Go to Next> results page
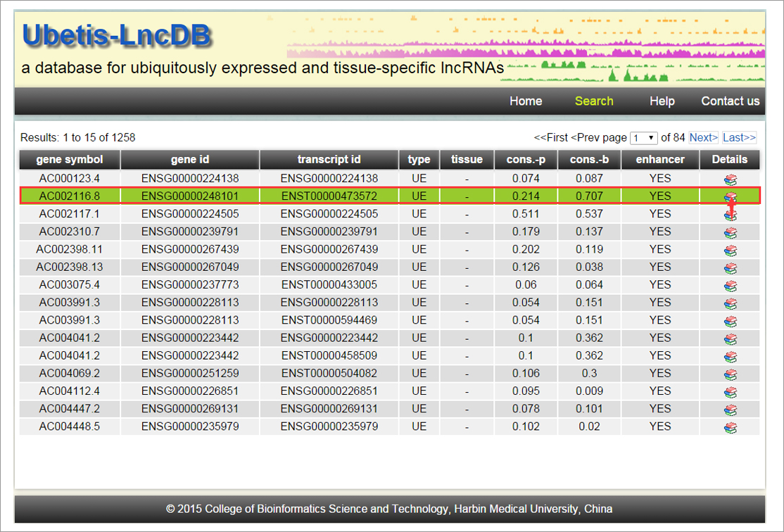784x532 pixels. (703, 138)
